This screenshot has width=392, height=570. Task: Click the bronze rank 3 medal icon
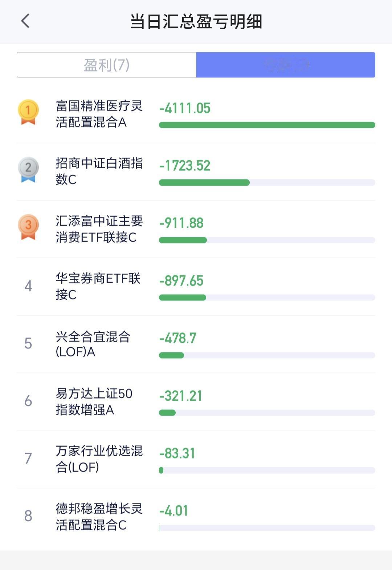click(28, 227)
